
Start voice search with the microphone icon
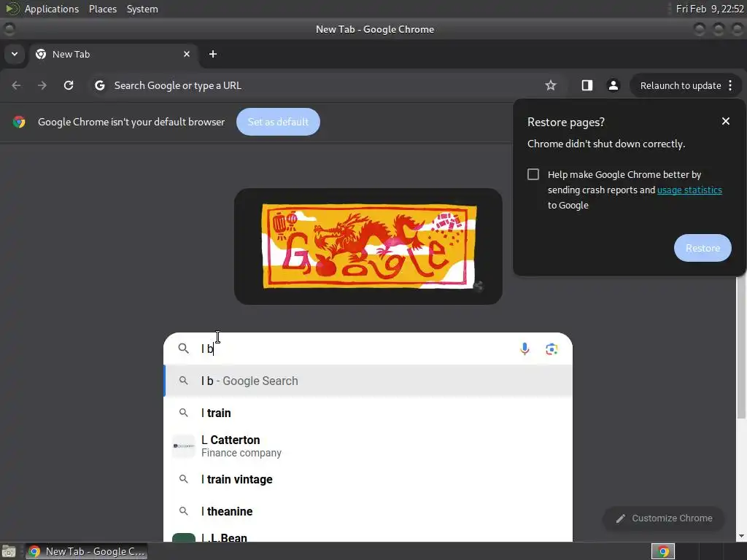525,349
